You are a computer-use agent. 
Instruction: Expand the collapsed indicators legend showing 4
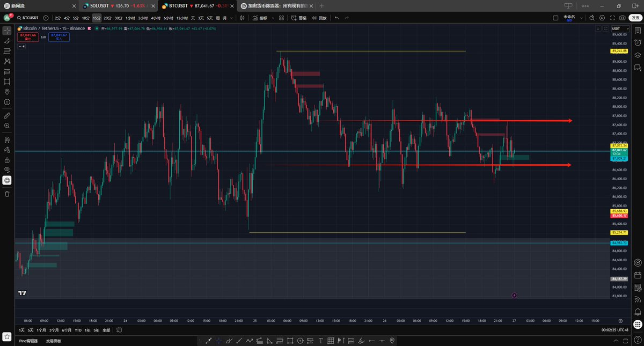pos(21,47)
